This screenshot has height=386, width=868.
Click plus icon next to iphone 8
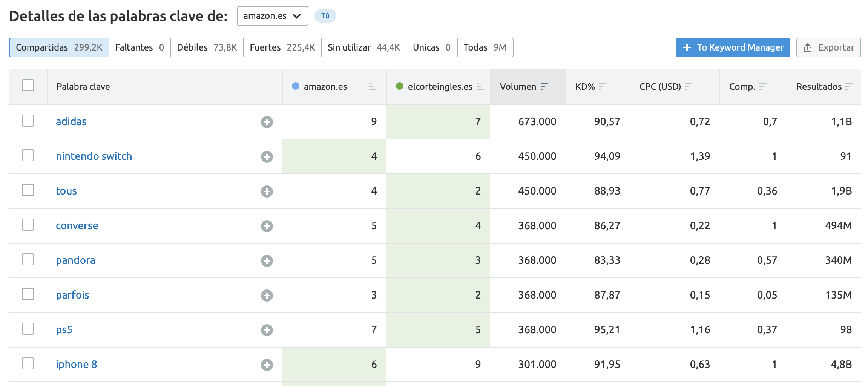267,365
